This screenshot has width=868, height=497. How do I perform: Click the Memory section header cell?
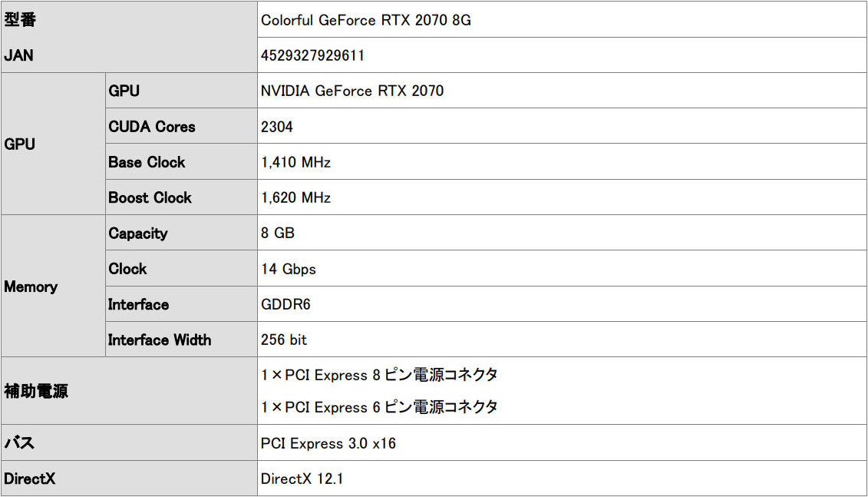pos(31,287)
